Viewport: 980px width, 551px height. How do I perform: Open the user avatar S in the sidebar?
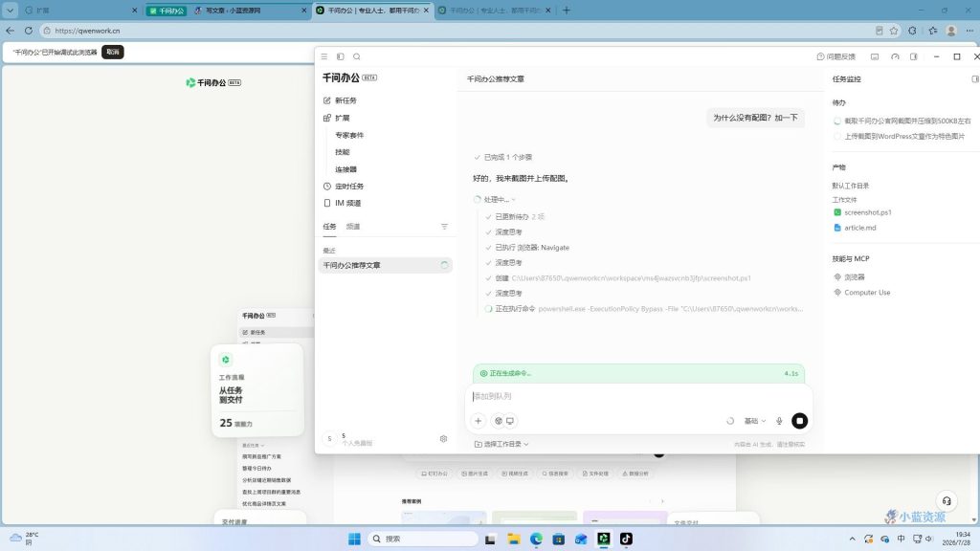click(x=330, y=439)
